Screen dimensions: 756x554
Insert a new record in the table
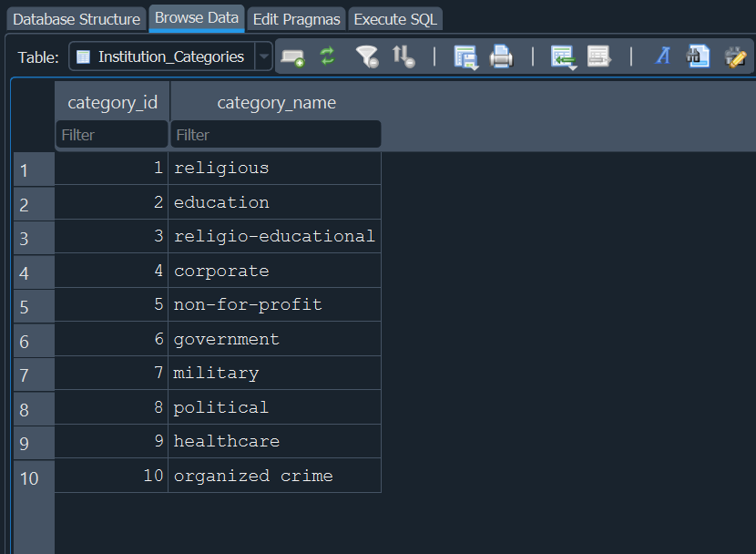pos(564,57)
